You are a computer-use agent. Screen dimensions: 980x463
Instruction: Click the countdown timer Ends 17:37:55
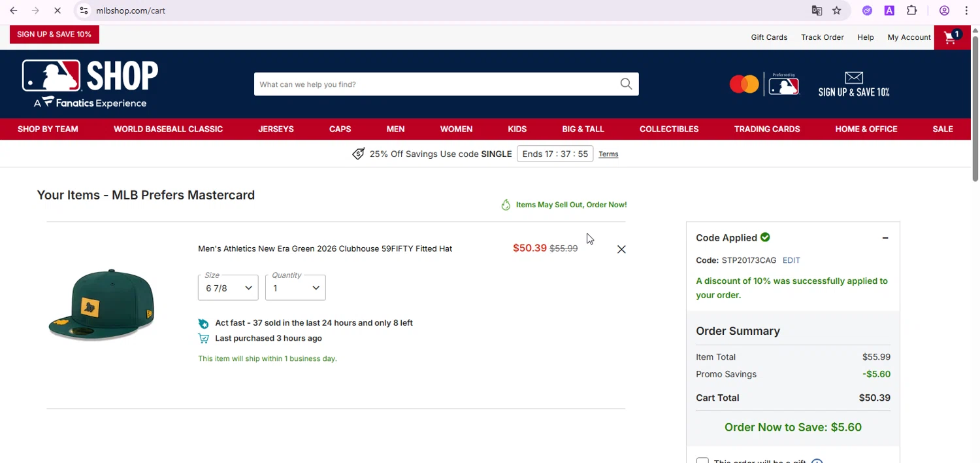pos(555,154)
